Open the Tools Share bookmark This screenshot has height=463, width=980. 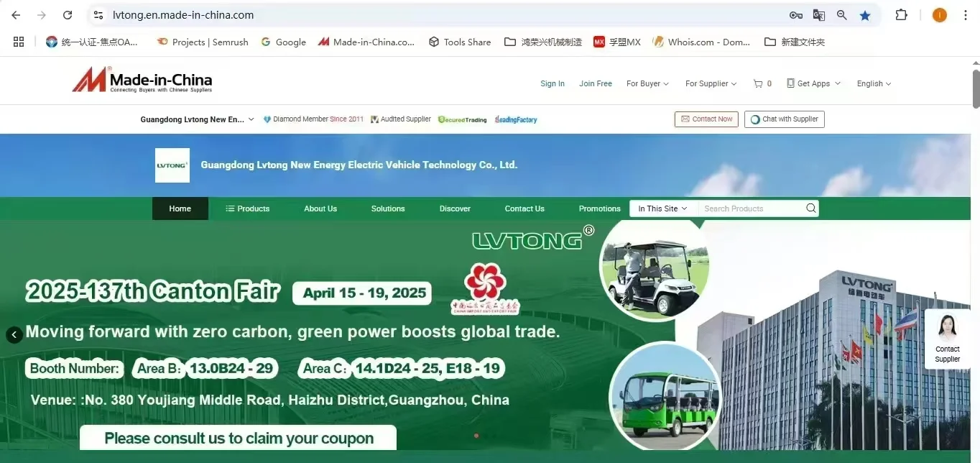pos(460,42)
